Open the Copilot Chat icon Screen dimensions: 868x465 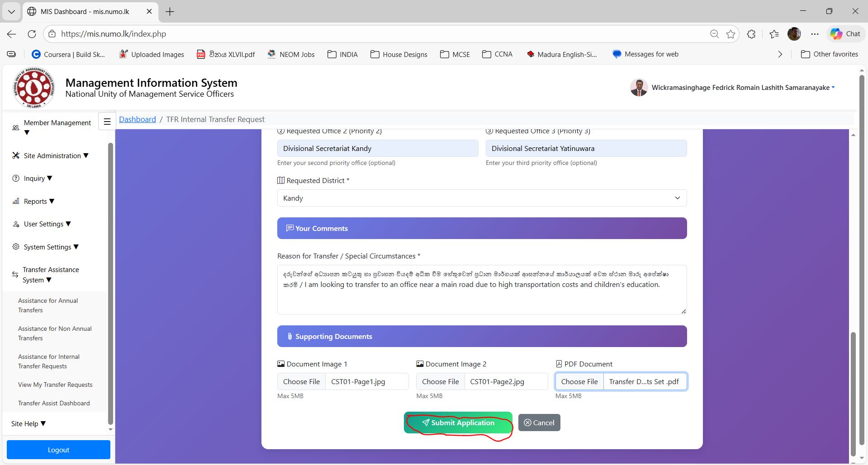click(x=844, y=34)
